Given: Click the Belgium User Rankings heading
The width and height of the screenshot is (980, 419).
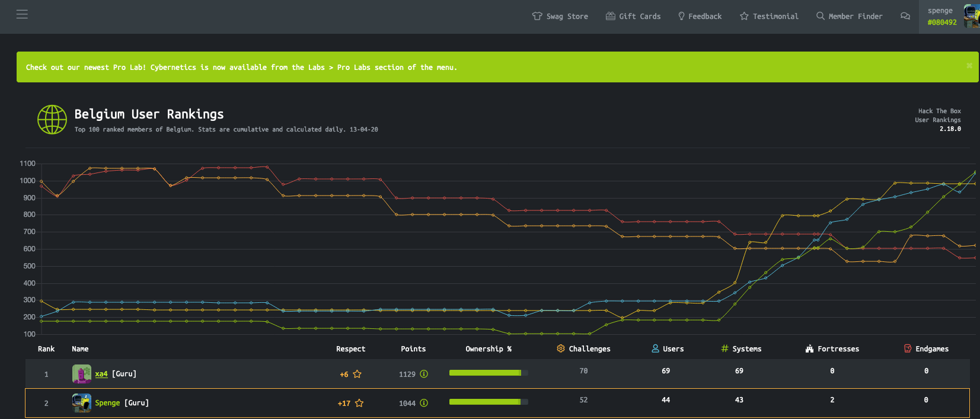Looking at the screenshot, I should 149,114.
